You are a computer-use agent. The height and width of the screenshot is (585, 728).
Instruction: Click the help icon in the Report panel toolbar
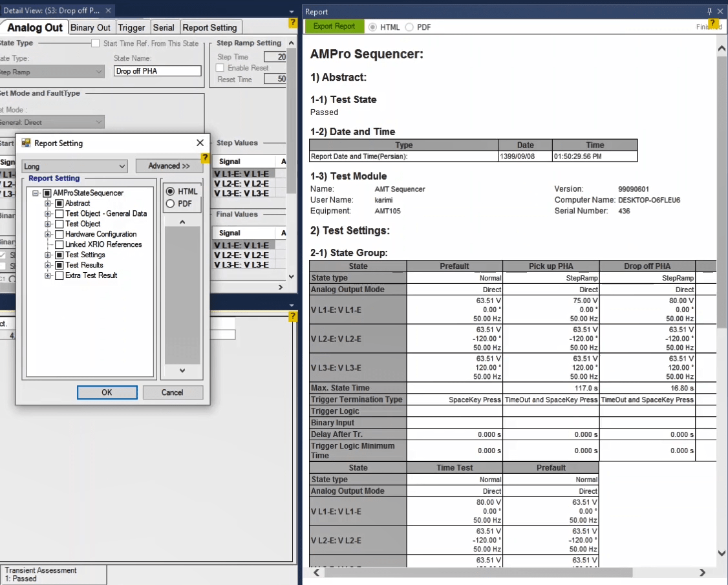tap(713, 24)
